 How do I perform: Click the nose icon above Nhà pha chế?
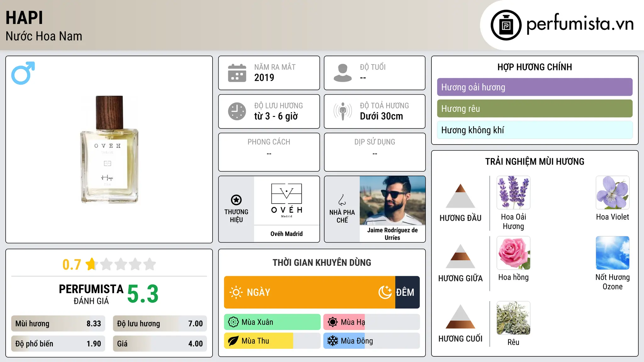click(x=342, y=200)
